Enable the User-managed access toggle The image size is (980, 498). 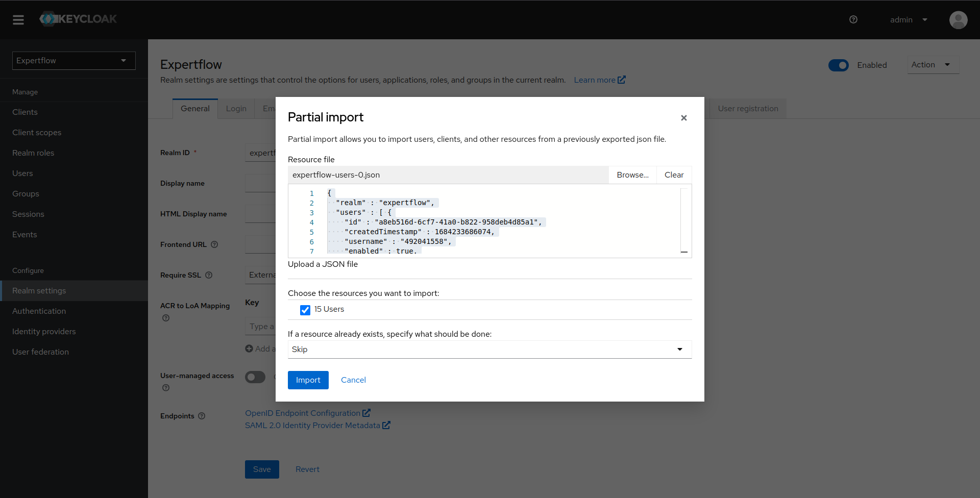[x=255, y=377]
